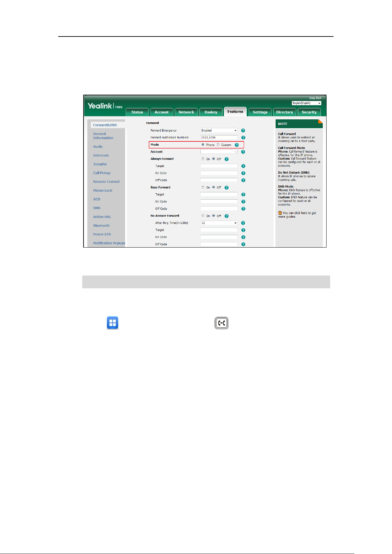Click the blue grid menu icon
This screenshot has height=554, width=392.
(112, 323)
